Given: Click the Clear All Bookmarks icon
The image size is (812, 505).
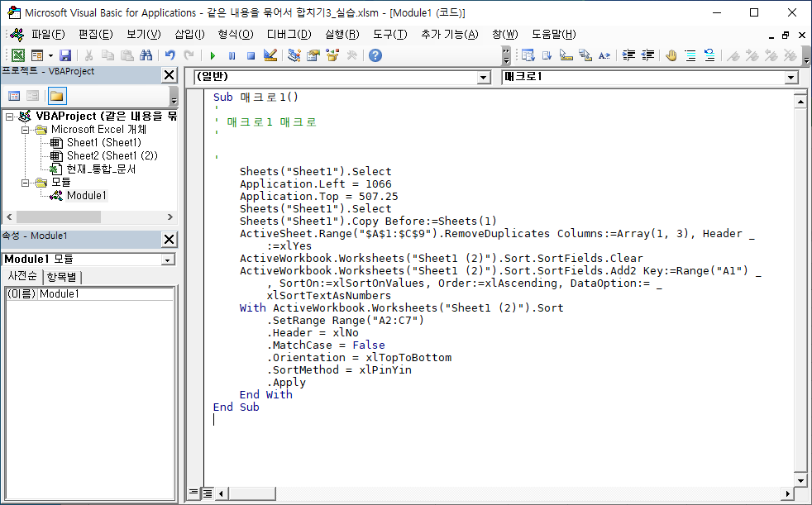Looking at the screenshot, I should click(x=790, y=55).
